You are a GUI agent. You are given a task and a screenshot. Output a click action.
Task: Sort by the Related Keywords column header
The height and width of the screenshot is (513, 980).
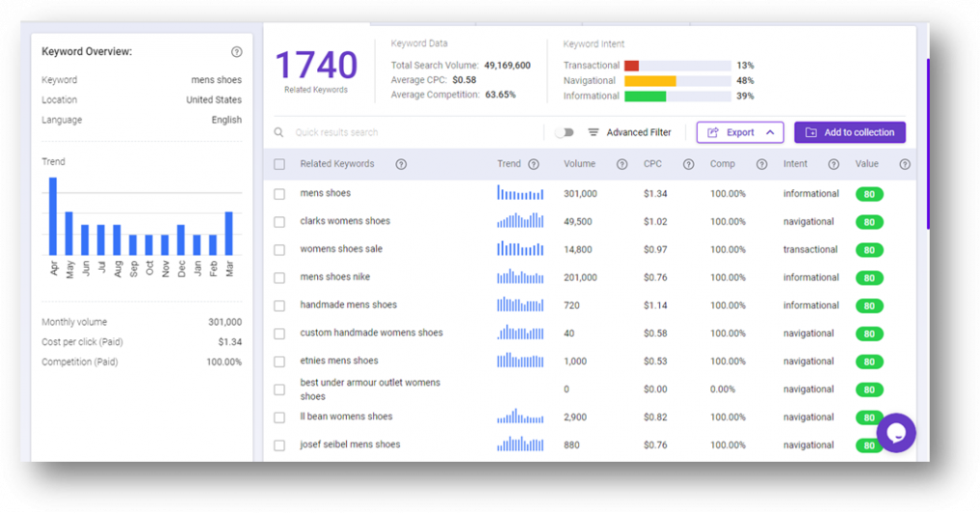tap(337, 164)
